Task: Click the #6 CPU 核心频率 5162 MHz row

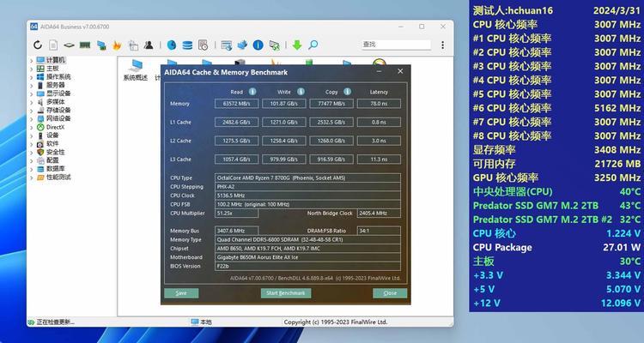Action: tap(556, 108)
